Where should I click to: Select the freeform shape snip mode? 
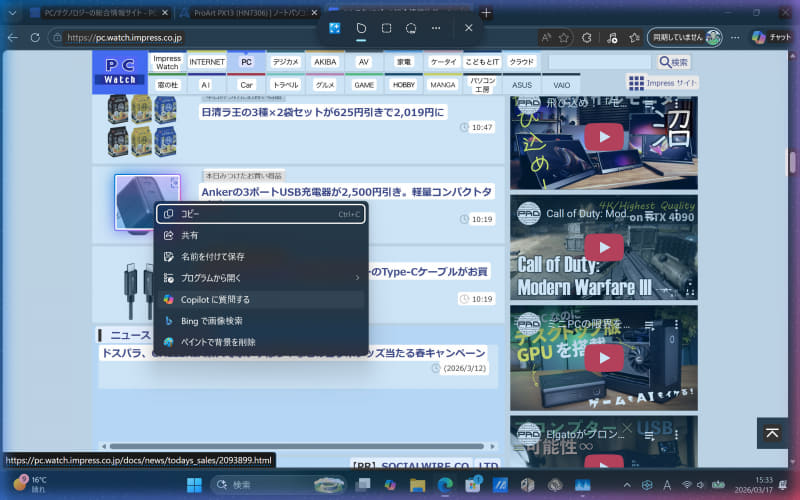pyautogui.click(x=361, y=29)
